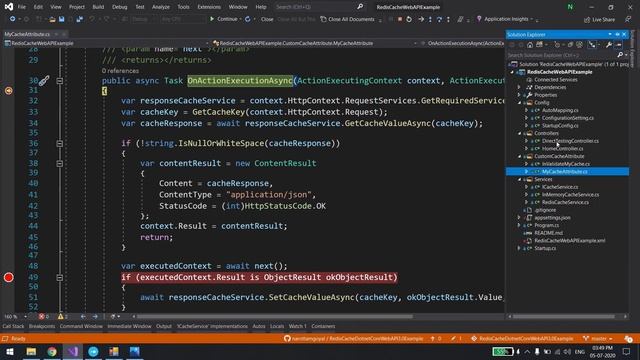This screenshot has height=360, width=640.
Task: Open account badge N in title bar
Action: click(x=570, y=7)
